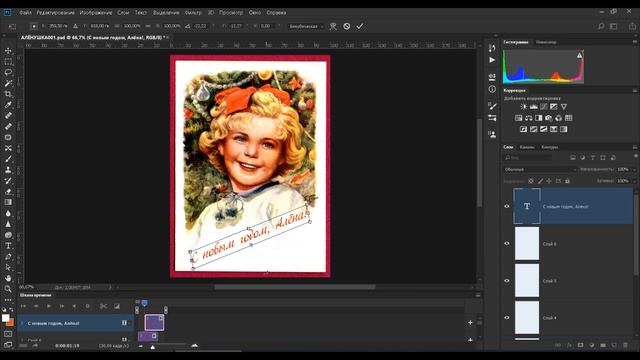The image size is (640, 360).
Task: Hide layer Слой 4
Action: pyautogui.click(x=507, y=318)
